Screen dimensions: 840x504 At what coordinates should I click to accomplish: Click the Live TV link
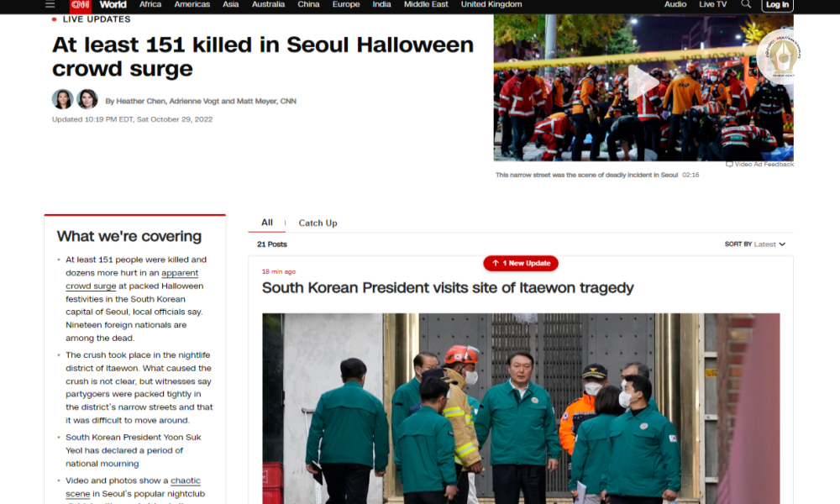[712, 5]
